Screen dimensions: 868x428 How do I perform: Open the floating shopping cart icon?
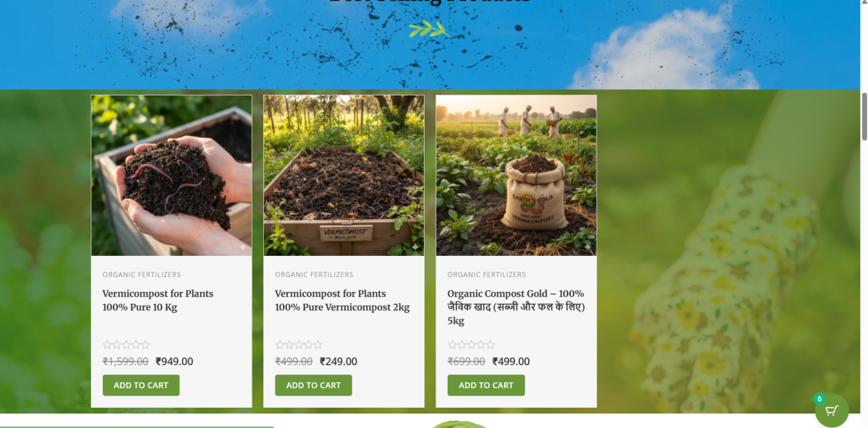click(x=832, y=411)
